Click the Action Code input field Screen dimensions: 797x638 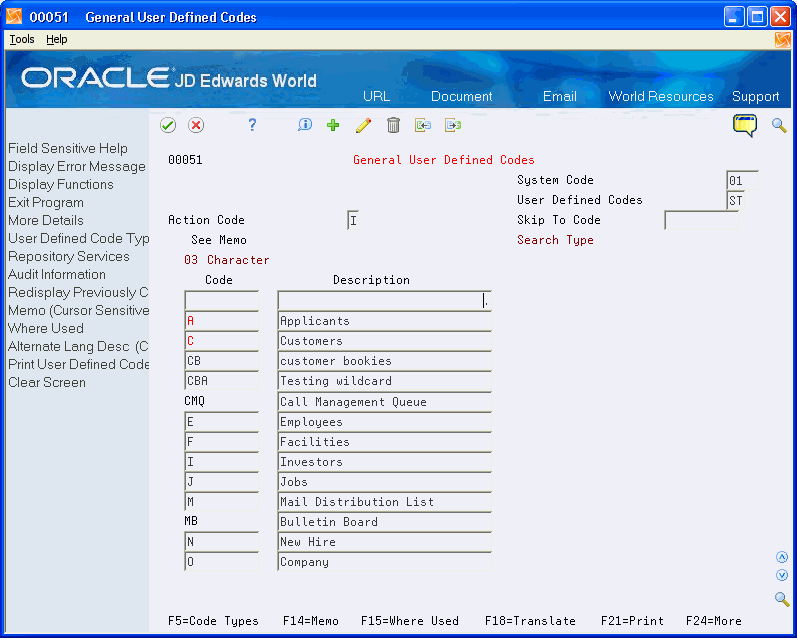(x=353, y=220)
